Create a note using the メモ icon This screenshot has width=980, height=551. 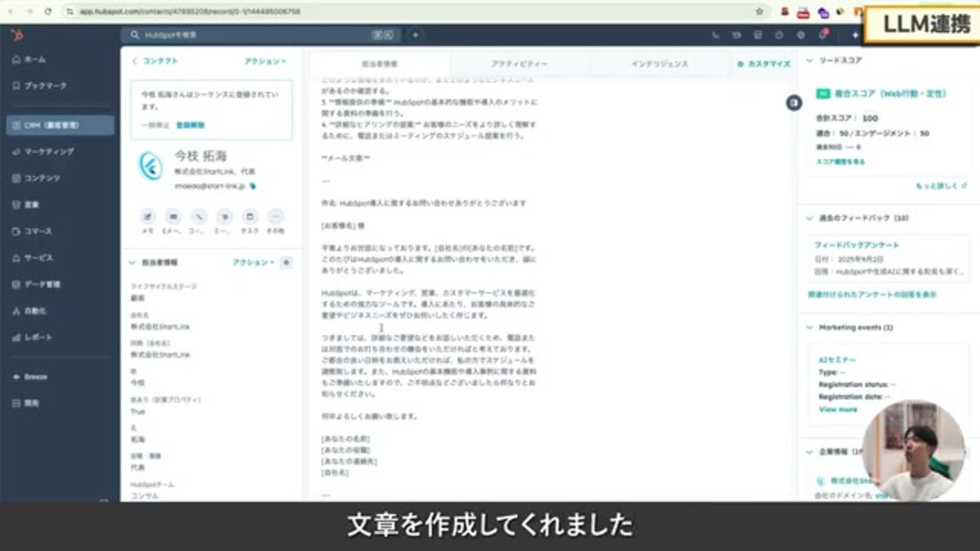[149, 217]
